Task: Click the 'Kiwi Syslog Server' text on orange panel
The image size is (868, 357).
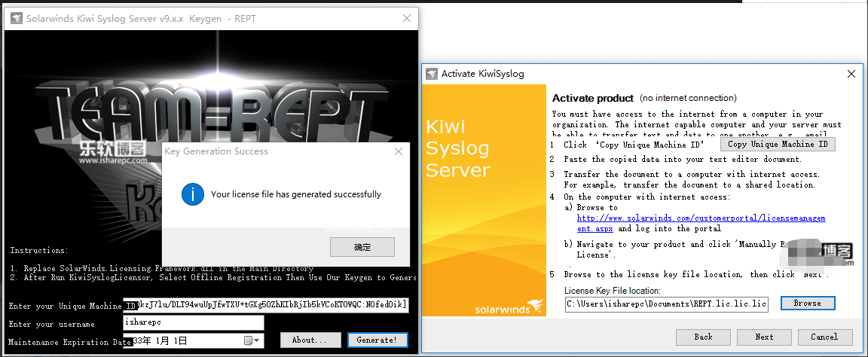Action: point(458,148)
